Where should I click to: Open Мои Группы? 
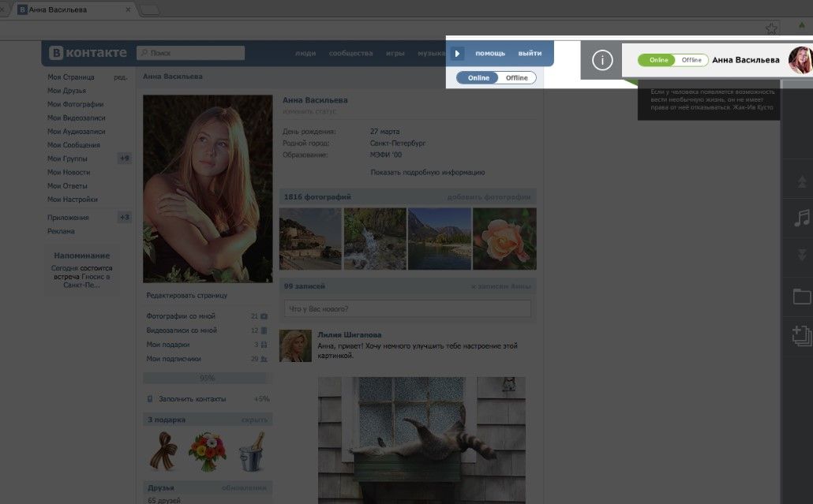(67, 159)
